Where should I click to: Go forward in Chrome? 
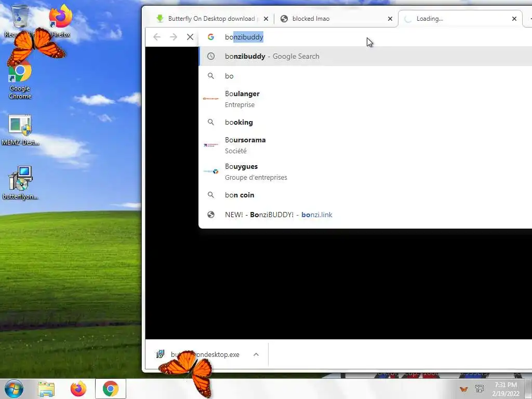click(x=174, y=37)
